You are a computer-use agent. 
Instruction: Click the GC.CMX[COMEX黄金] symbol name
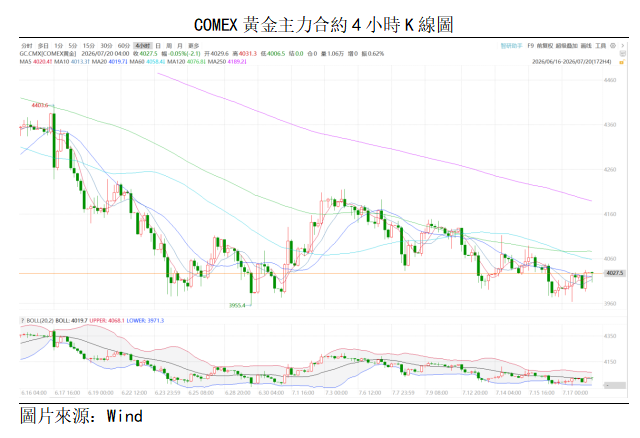(x=48, y=53)
